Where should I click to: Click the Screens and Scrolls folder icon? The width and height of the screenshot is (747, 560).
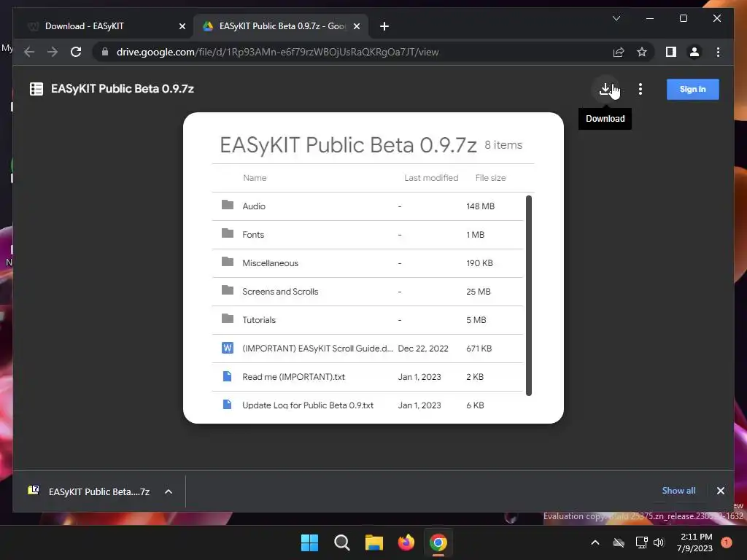point(228,290)
